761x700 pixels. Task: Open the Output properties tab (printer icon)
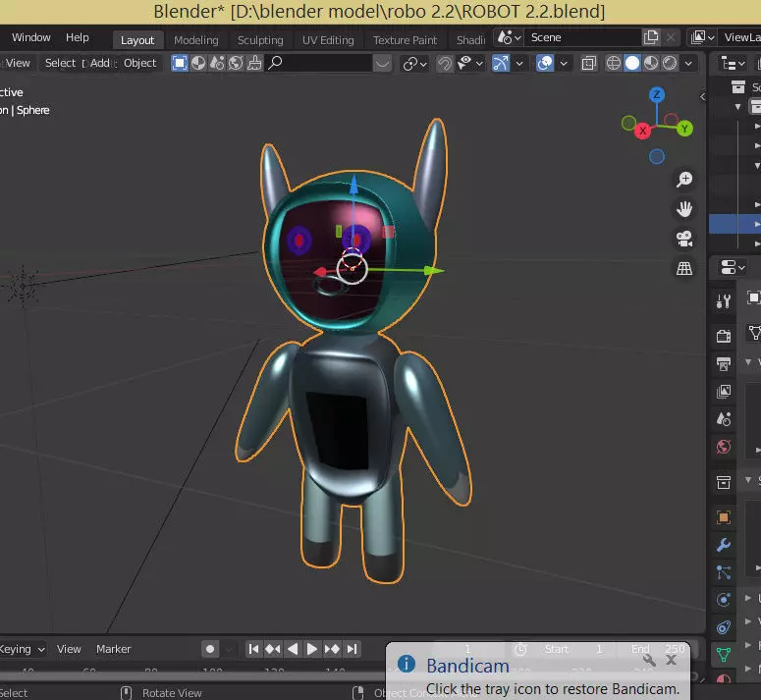(x=723, y=364)
